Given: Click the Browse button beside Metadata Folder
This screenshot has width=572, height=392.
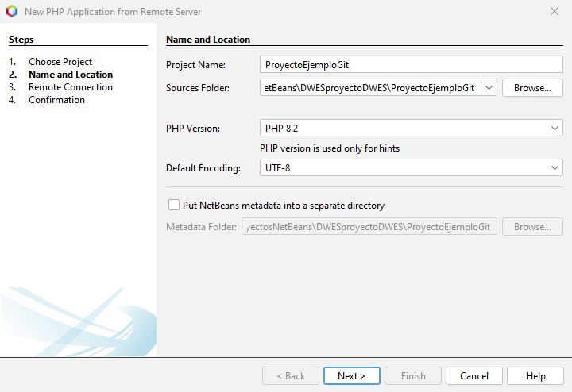Looking at the screenshot, I should click(x=532, y=227).
